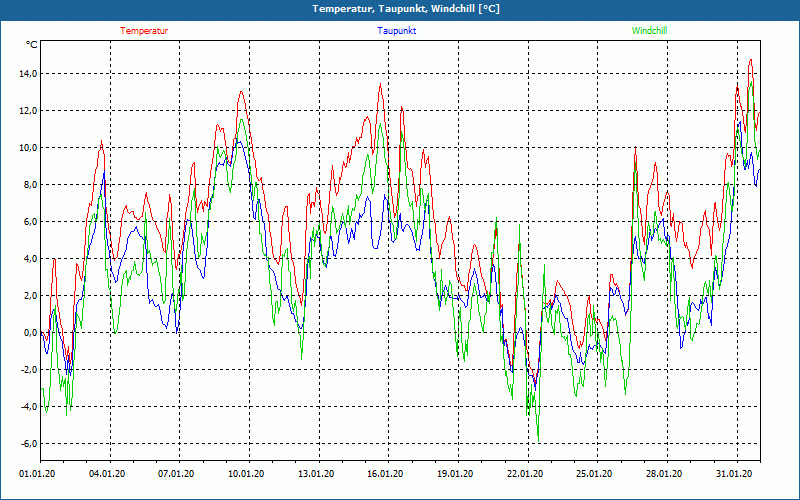Click the -6,0 y-axis value

tap(29, 444)
